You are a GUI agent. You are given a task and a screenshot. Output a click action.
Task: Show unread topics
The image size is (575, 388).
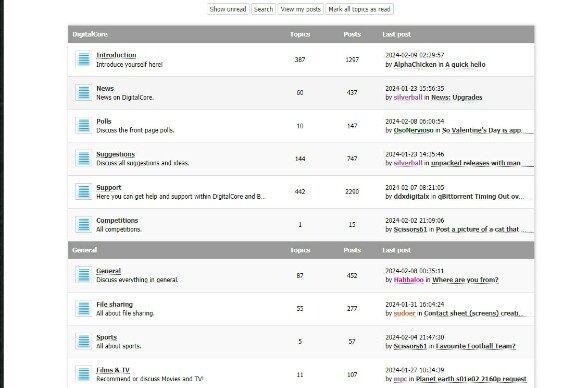[x=228, y=9]
